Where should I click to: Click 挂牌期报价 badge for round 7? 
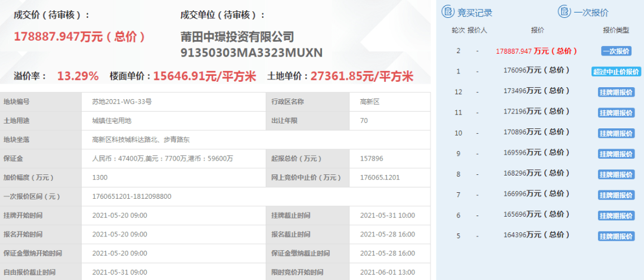click(x=615, y=195)
